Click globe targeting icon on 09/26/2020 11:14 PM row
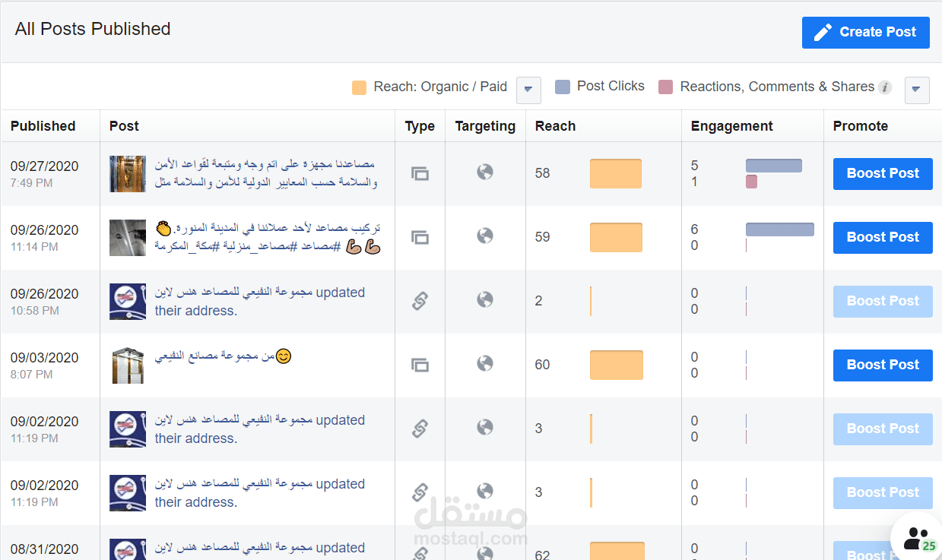 pos(485,236)
